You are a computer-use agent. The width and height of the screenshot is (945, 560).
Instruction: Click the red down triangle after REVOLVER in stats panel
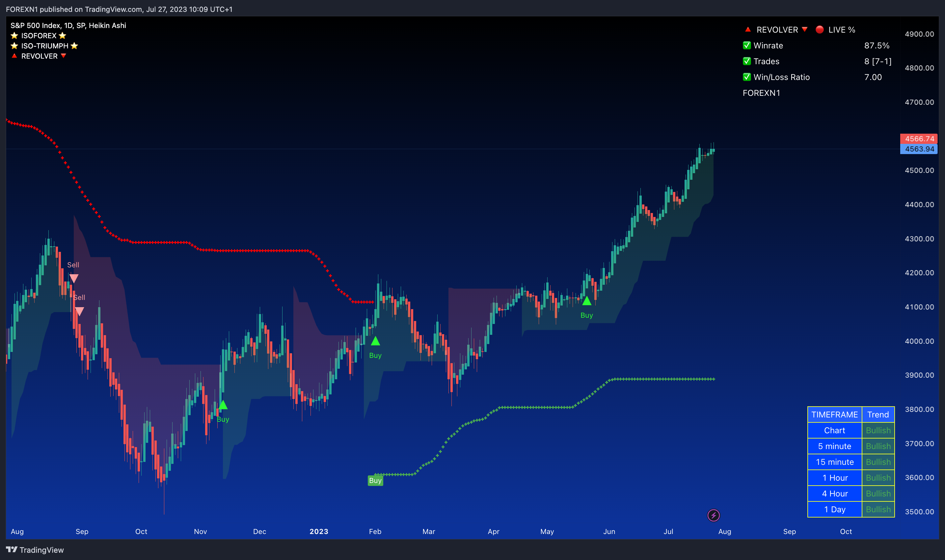pos(805,29)
